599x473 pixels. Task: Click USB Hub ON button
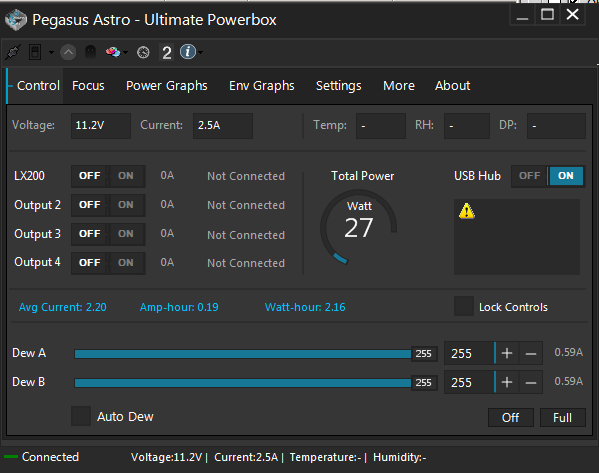tap(566, 176)
